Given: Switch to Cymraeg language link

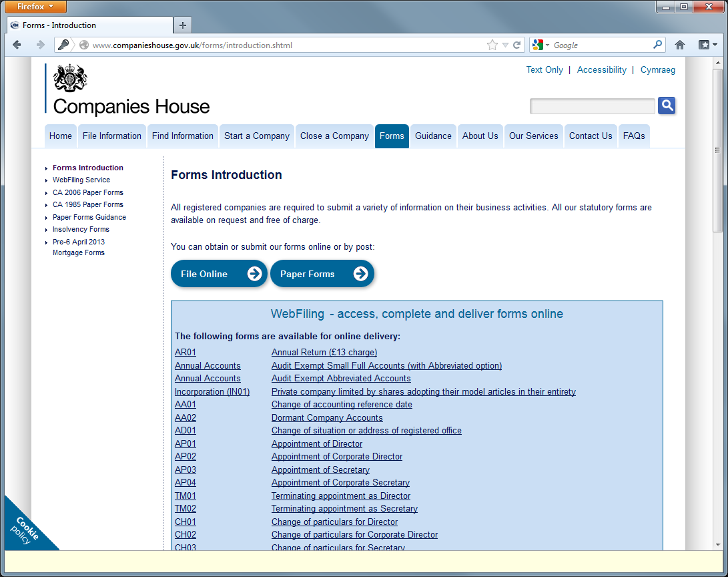Looking at the screenshot, I should point(657,69).
